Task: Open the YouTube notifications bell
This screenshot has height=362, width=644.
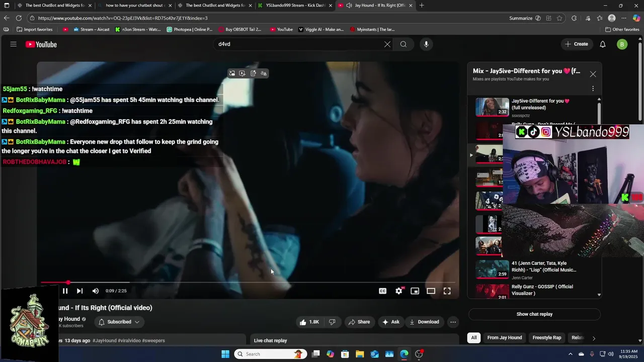Action: [603, 44]
